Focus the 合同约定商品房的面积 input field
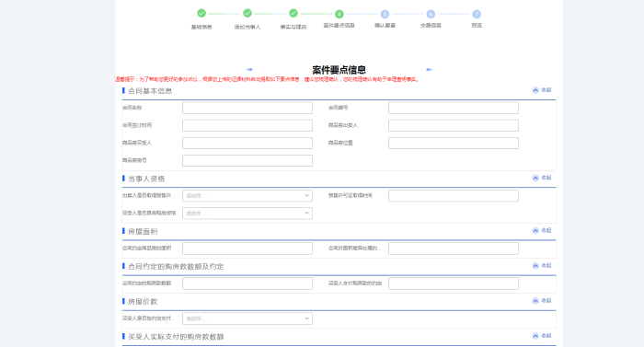 [x=247, y=249]
